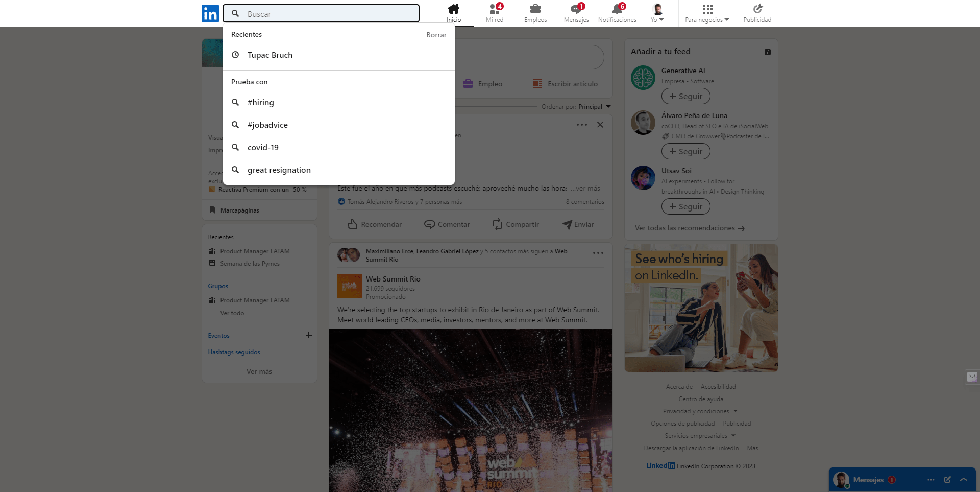Viewport: 980px width, 492px height.
Task: Open Ver todas las recomendaciones link
Action: click(x=689, y=228)
